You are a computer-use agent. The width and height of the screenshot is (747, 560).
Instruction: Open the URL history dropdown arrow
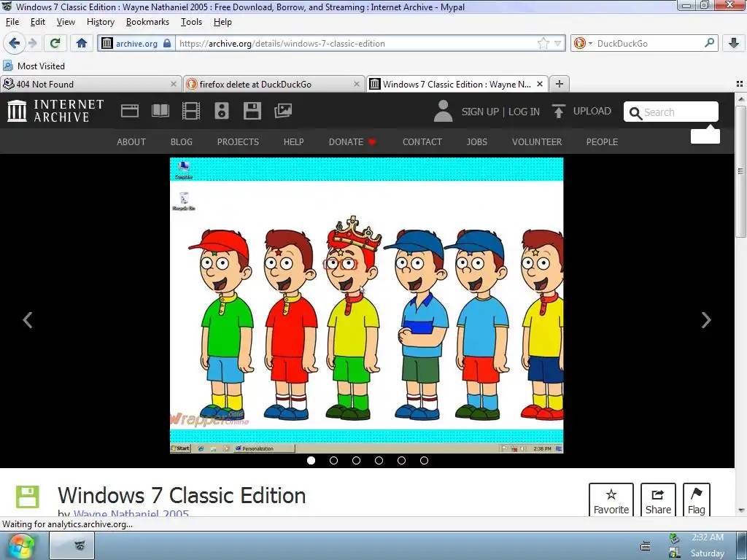pyautogui.click(x=557, y=43)
